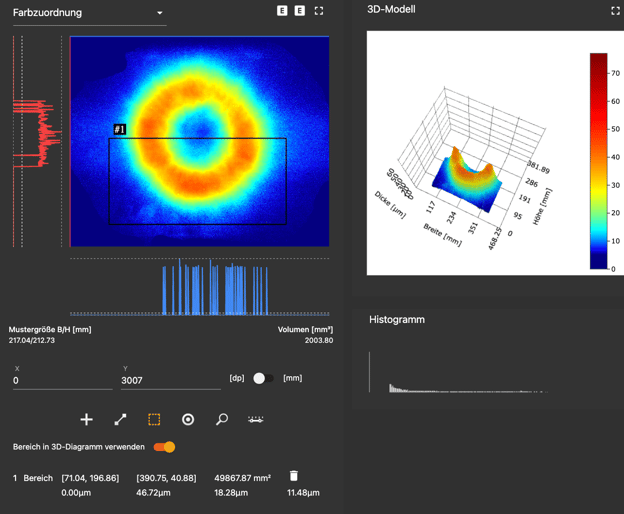Image resolution: width=624 pixels, height=514 pixels.
Task: Click the 3D-Modell color scale bar
Action: click(598, 161)
